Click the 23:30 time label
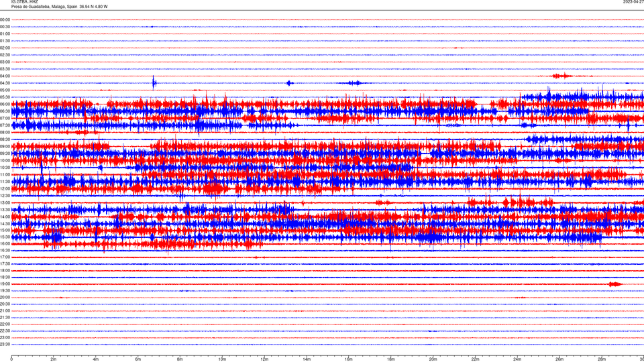The height and width of the screenshot is (362, 644). [x=5, y=345]
